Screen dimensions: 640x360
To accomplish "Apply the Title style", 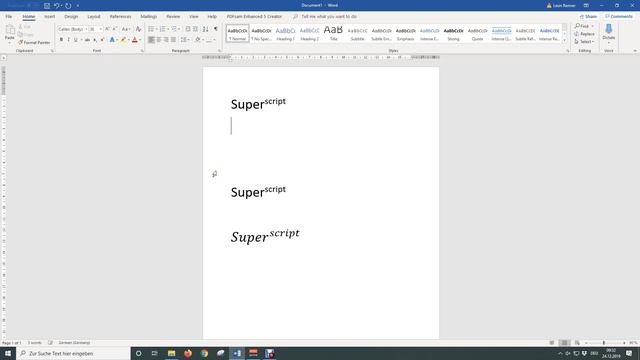I will pyautogui.click(x=333, y=33).
